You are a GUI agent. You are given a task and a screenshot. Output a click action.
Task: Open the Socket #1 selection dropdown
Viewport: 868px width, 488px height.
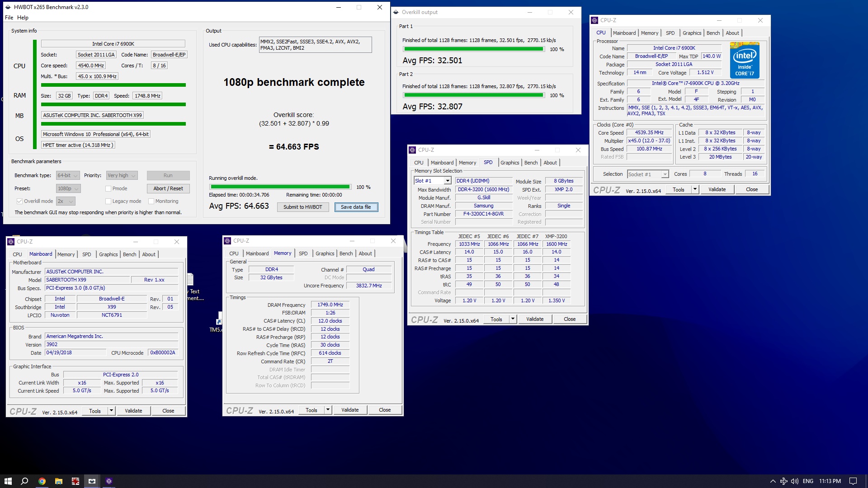click(x=648, y=174)
